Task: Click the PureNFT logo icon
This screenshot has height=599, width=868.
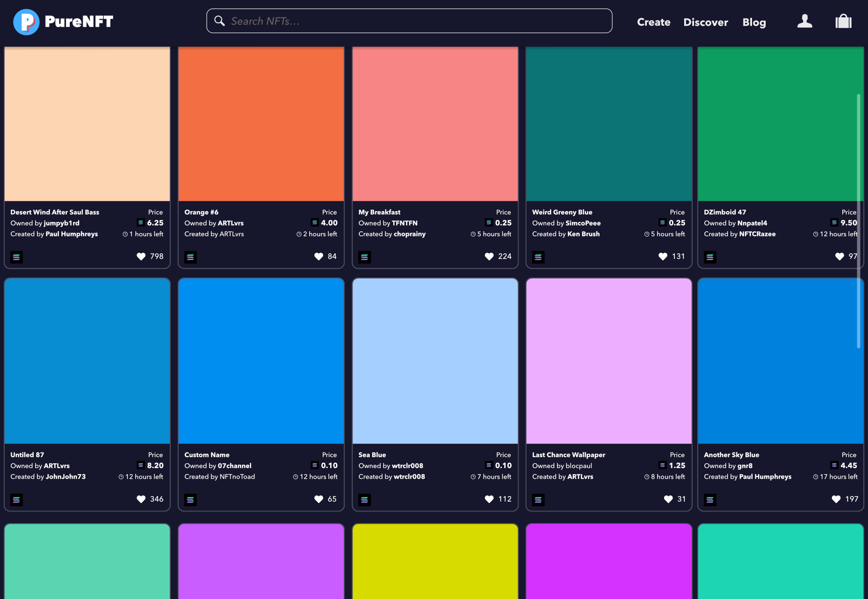Action: pos(26,22)
